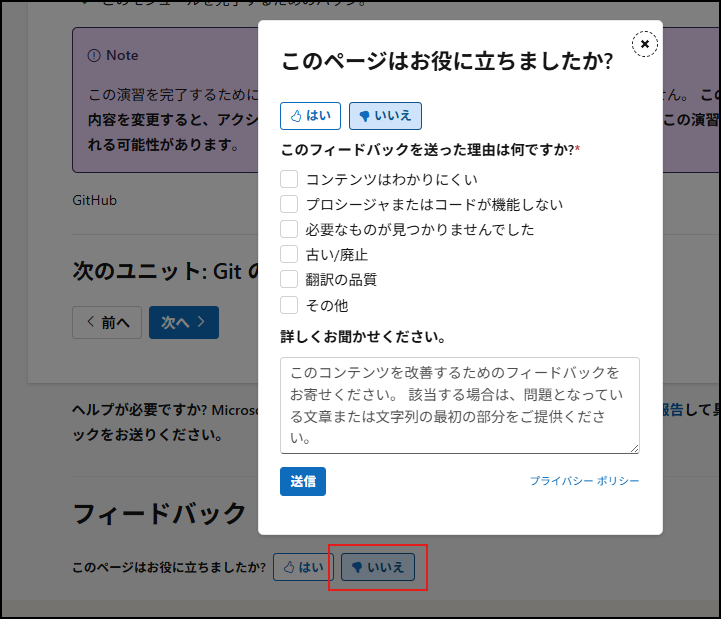Open the プライバシー ポリシー link
This screenshot has height=619, width=721.
(584, 481)
